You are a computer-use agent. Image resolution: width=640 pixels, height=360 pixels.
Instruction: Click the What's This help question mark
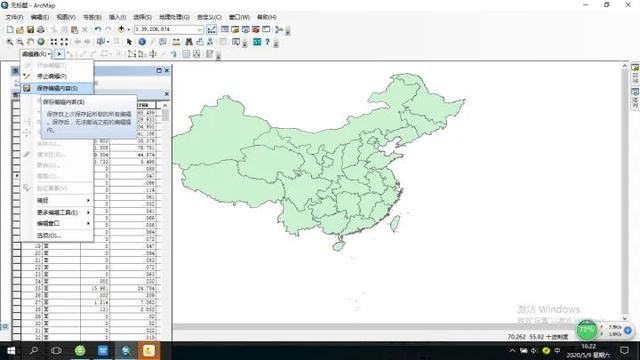(268, 42)
